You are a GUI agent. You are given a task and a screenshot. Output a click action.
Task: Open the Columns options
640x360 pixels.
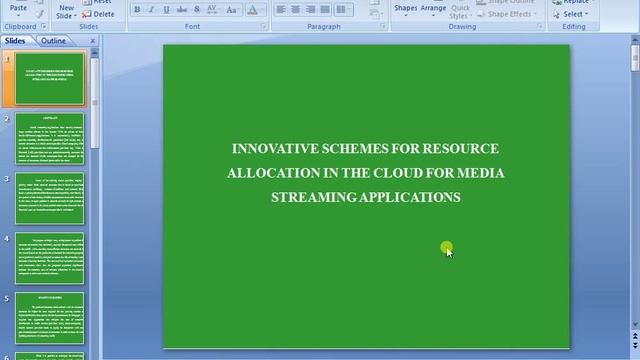[x=343, y=9]
